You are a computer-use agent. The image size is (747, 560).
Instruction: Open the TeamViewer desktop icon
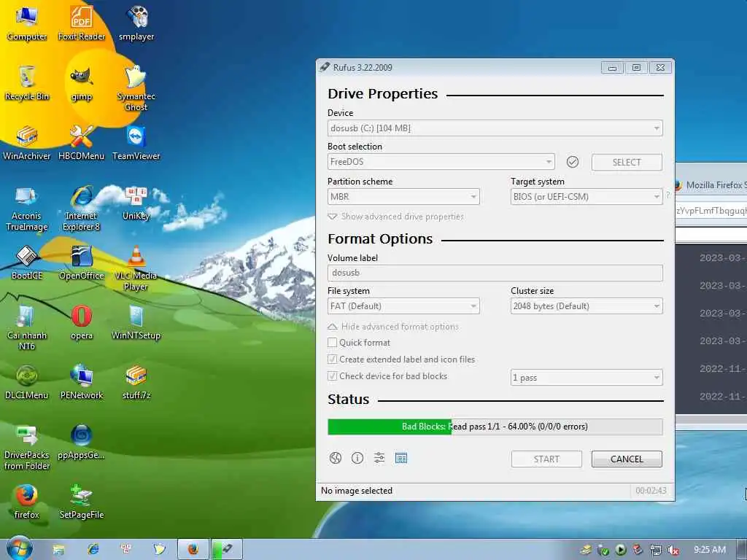136,143
